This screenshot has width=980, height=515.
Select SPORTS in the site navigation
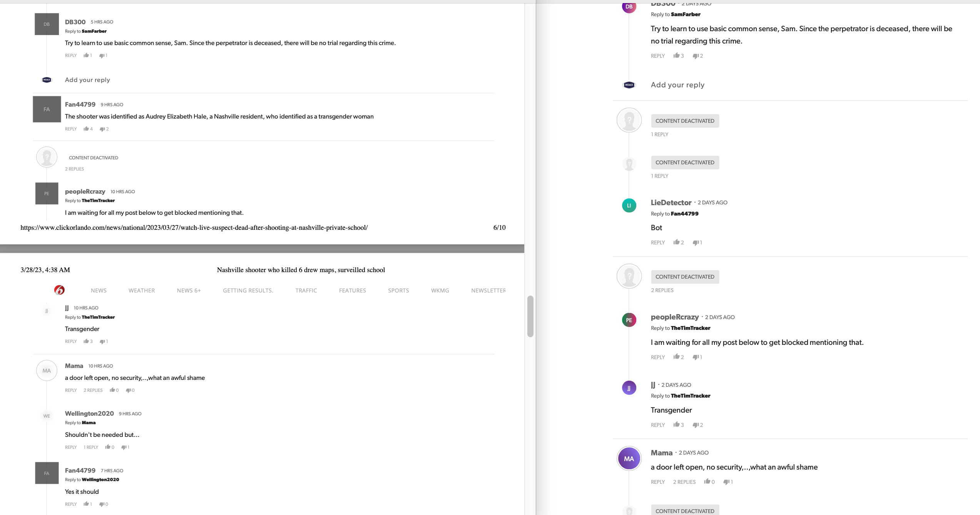(x=398, y=291)
